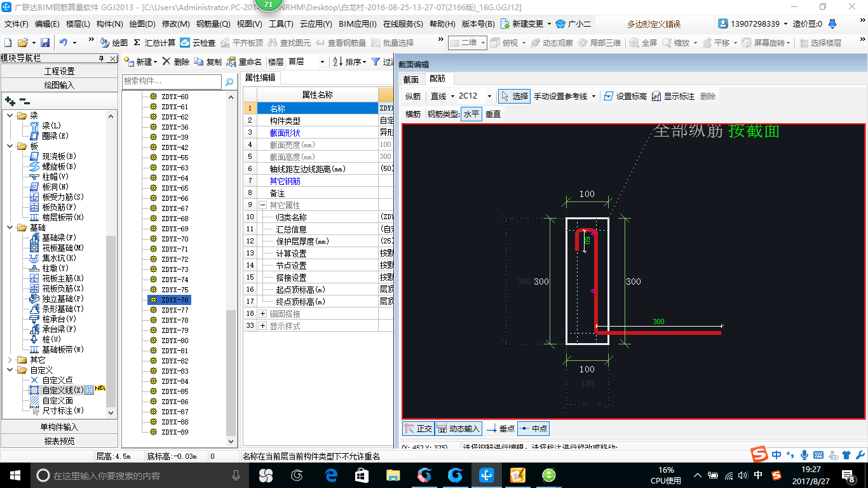Open the 文件(F) menu
This screenshot has height=488, width=868.
[16, 24]
